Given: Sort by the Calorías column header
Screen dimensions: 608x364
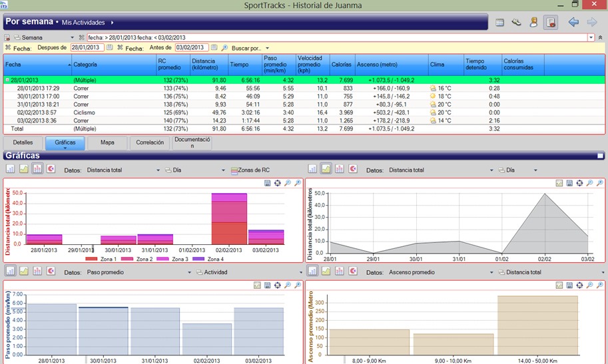Looking at the screenshot, I should coord(342,65).
